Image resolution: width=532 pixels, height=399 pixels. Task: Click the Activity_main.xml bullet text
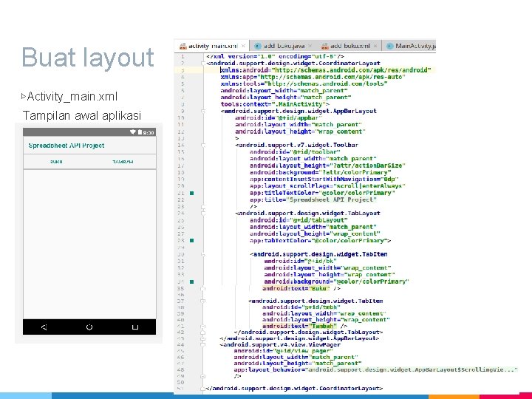[x=72, y=97]
